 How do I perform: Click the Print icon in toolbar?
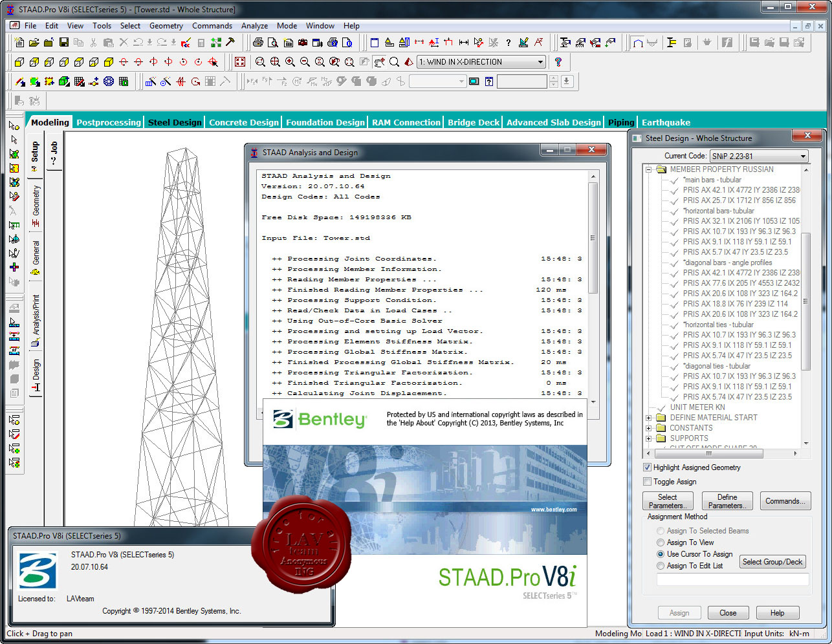tap(258, 43)
